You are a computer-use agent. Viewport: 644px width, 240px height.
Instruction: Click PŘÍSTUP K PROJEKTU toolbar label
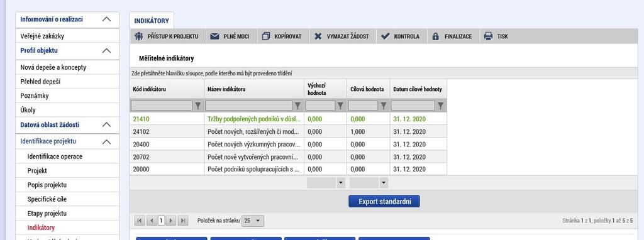[173, 36]
